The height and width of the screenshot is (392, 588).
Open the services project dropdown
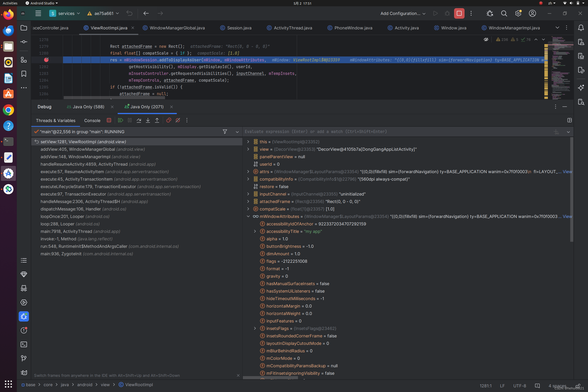tap(65, 13)
